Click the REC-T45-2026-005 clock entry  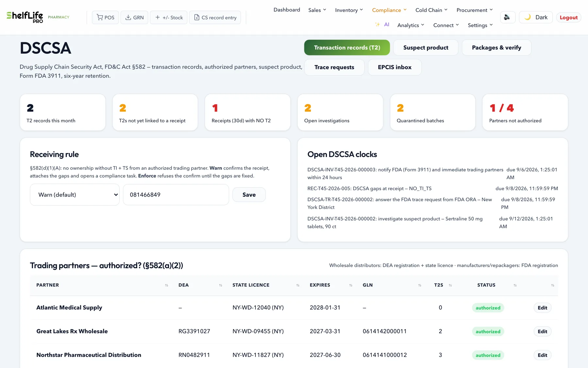coord(433,189)
